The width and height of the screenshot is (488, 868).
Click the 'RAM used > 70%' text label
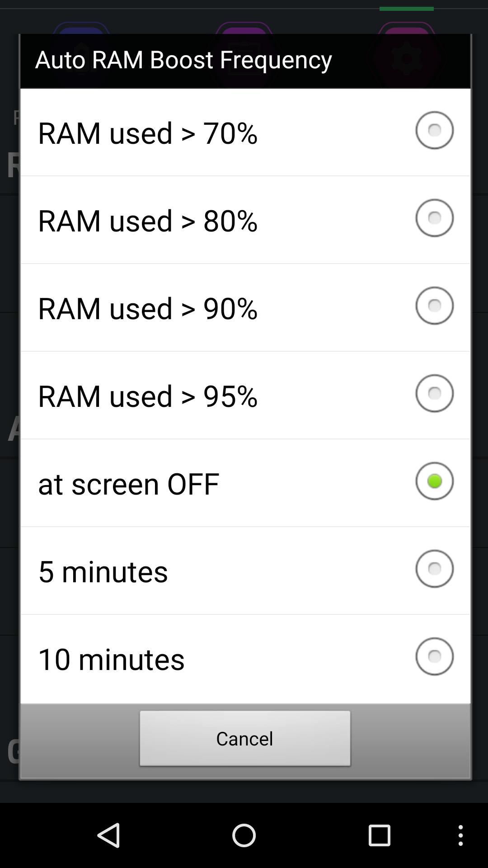coord(148,132)
